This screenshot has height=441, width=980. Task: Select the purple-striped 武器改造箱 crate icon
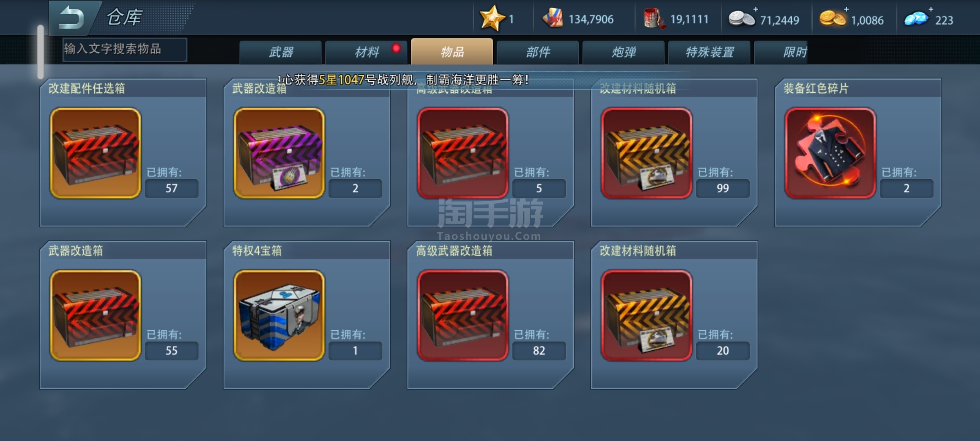click(x=279, y=153)
